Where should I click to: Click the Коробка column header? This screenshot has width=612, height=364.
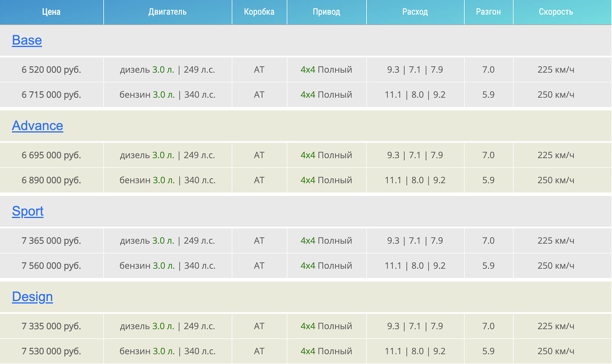pyautogui.click(x=259, y=12)
